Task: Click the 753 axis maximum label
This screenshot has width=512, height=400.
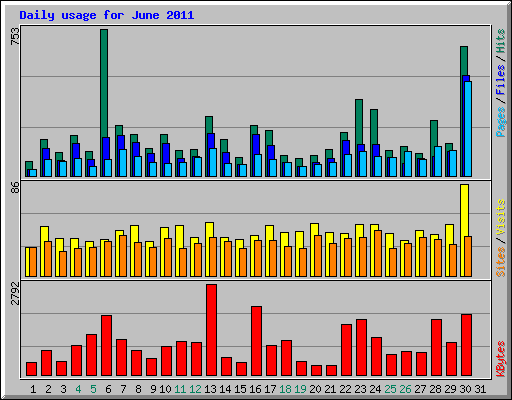Action: tap(15, 36)
